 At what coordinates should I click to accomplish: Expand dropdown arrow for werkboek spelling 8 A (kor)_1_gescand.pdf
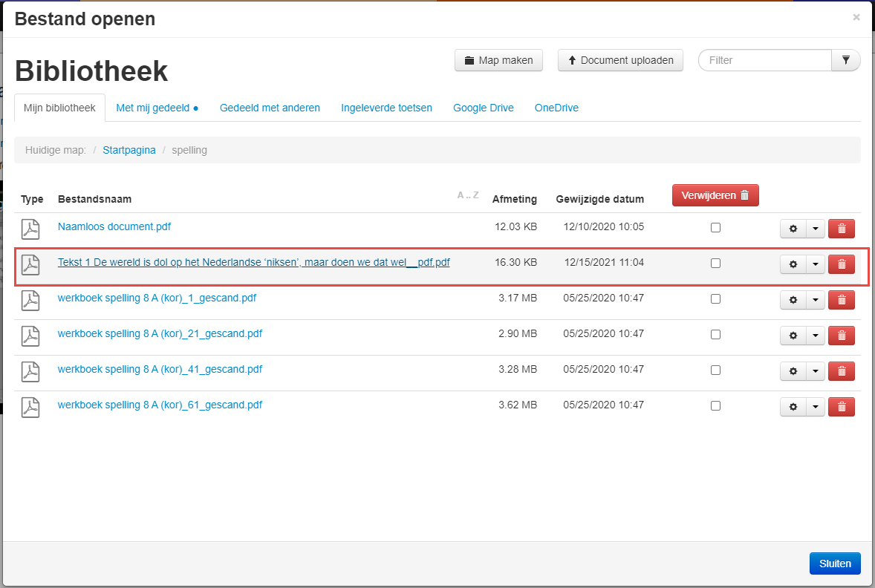[x=816, y=300]
